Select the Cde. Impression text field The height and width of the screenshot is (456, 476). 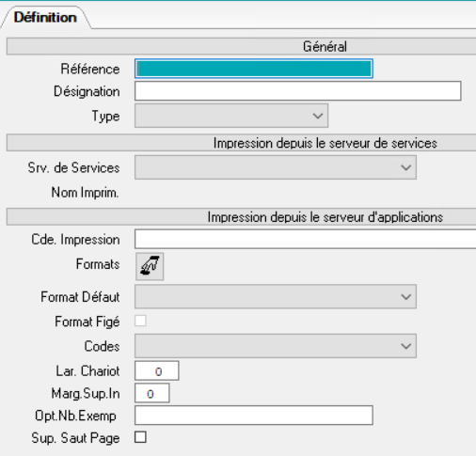coord(306,239)
